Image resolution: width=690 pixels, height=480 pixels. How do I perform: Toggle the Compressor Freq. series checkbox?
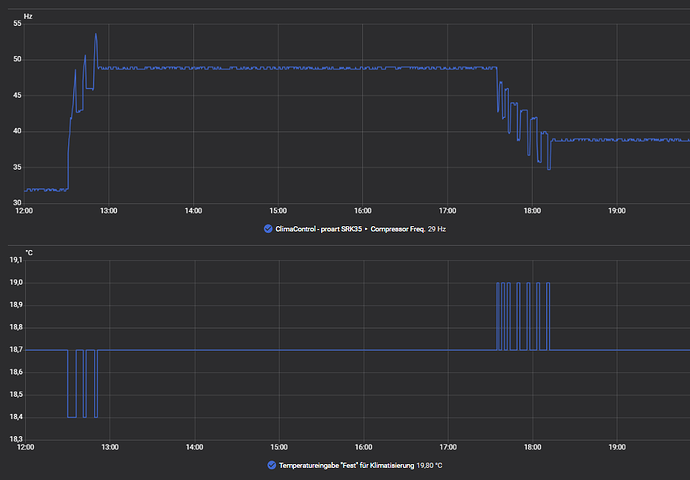pyautogui.click(x=268, y=229)
